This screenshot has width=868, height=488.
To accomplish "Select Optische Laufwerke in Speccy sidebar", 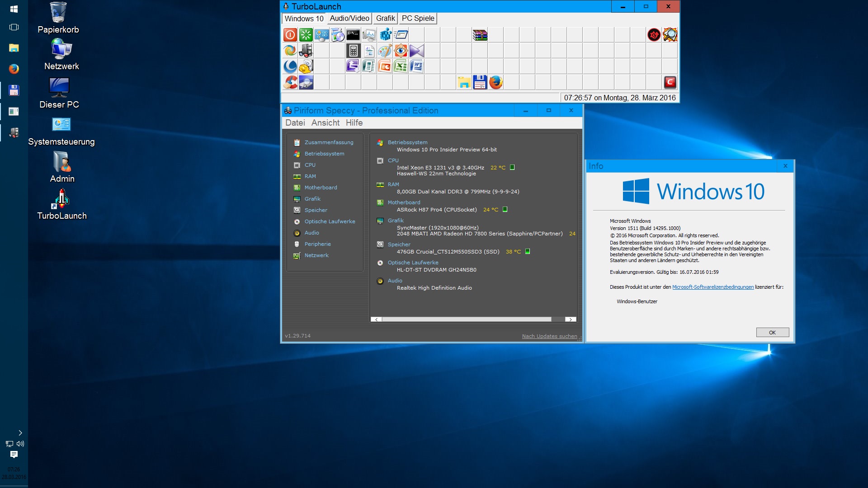I will [330, 221].
